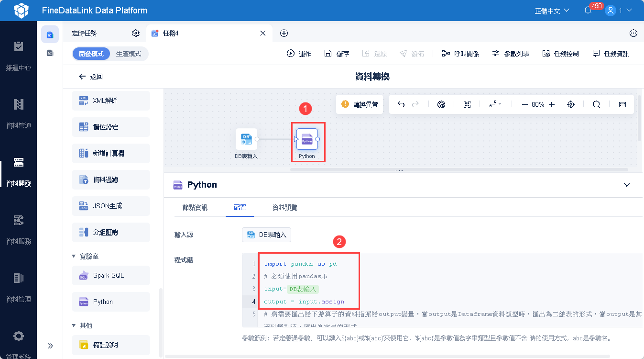Open 資料服務 in the sidebar

pyautogui.click(x=19, y=230)
